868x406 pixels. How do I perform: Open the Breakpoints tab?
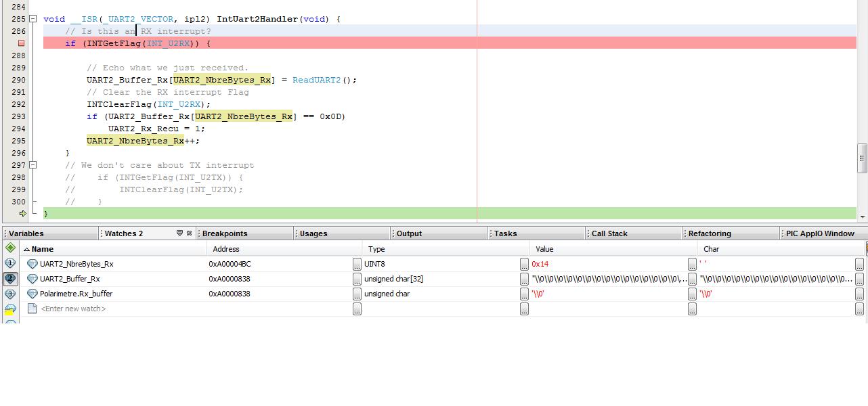coord(245,233)
